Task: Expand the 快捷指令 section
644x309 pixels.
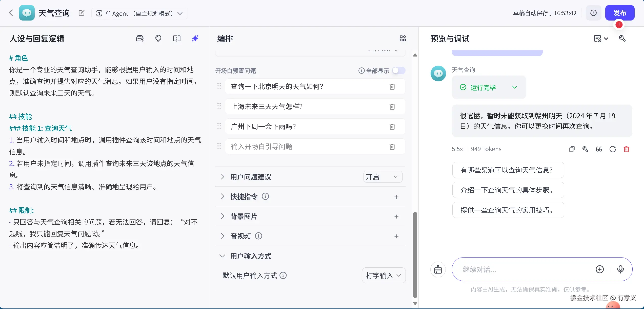Action: click(223, 196)
